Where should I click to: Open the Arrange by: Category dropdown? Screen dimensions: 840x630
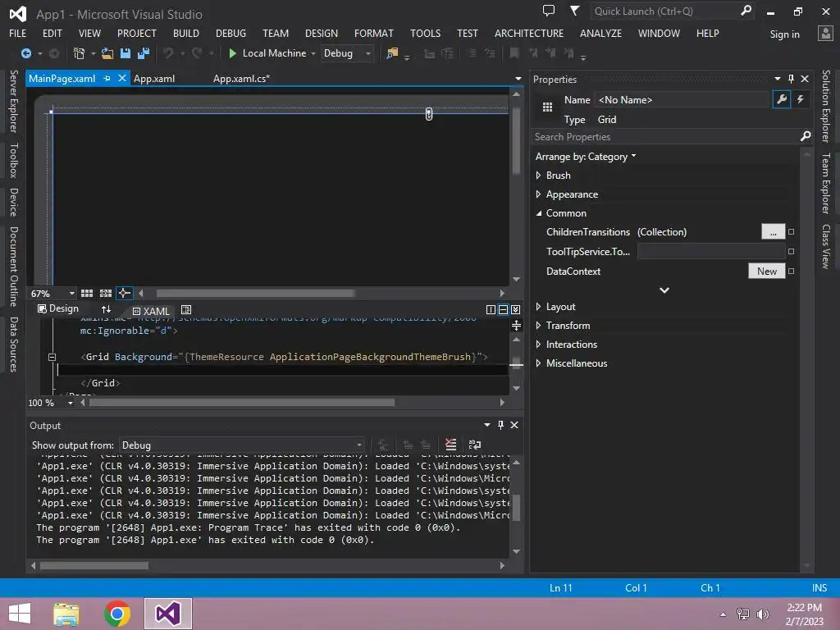[586, 157]
